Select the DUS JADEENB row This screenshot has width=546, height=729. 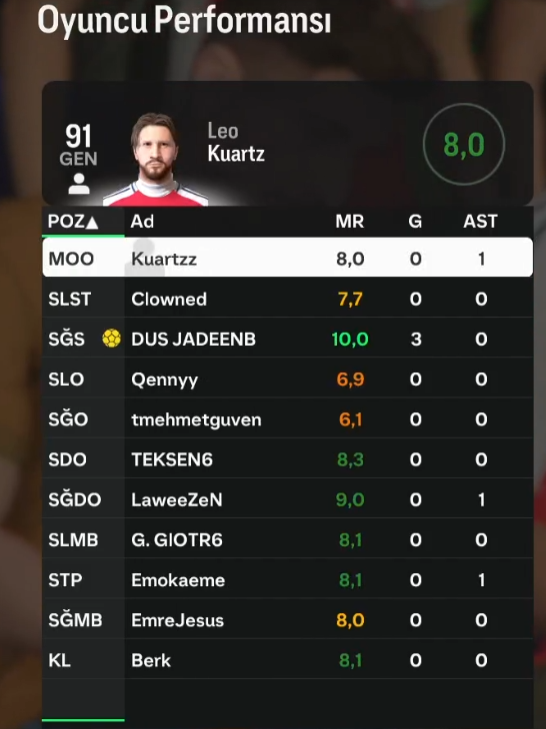coord(287,338)
